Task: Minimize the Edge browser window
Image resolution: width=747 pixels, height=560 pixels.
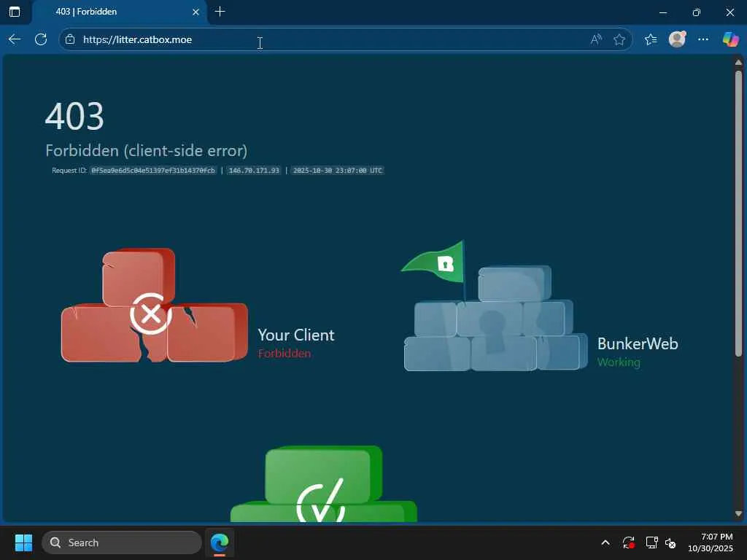Action: (662, 12)
